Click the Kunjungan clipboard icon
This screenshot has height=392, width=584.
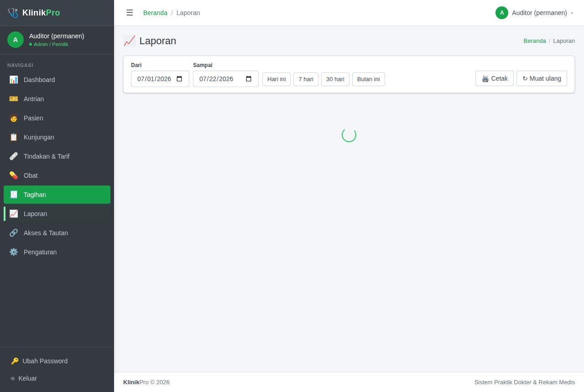coord(14,137)
